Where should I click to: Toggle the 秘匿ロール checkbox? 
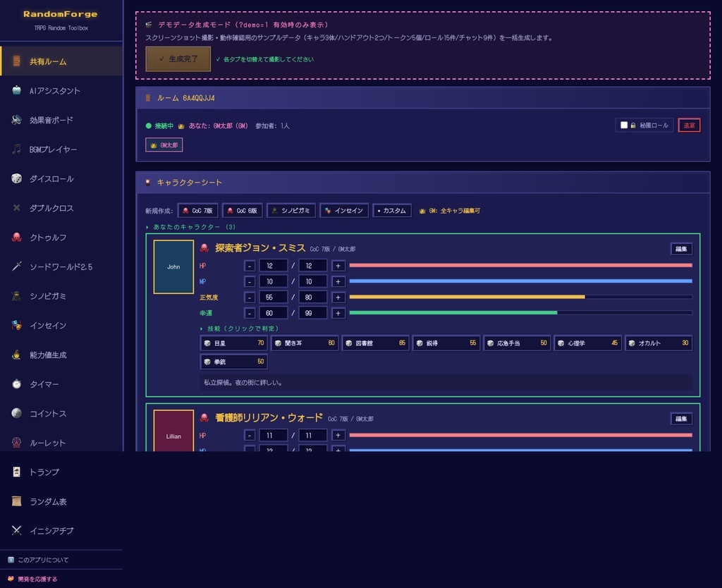point(624,125)
